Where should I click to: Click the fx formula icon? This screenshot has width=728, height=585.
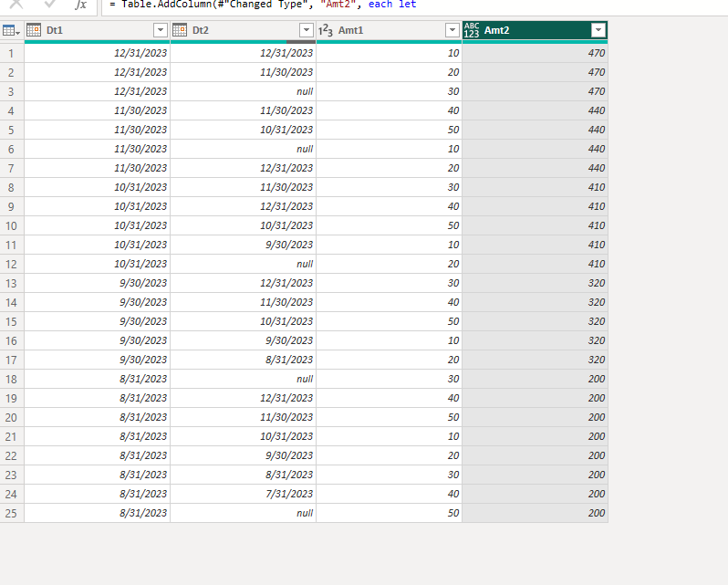pos(81,5)
